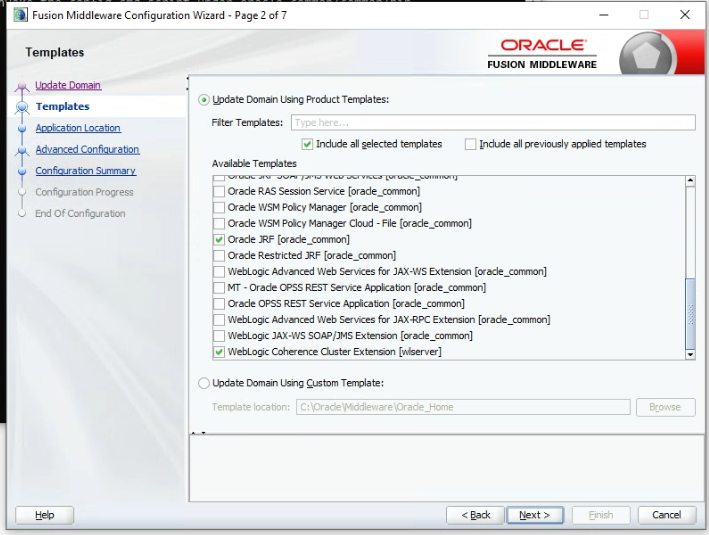Click the Advanced Configuration step node icon
This screenshot has height=535, width=709.
(22, 150)
